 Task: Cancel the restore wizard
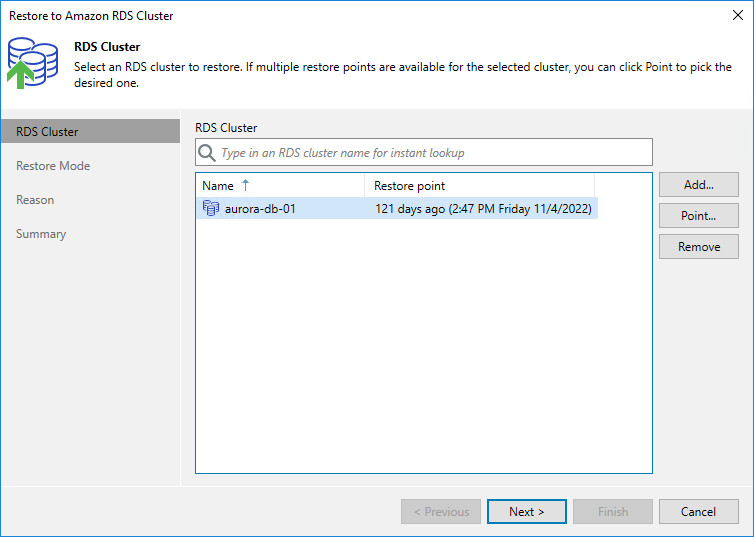pyautogui.click(x=698, y=512)
